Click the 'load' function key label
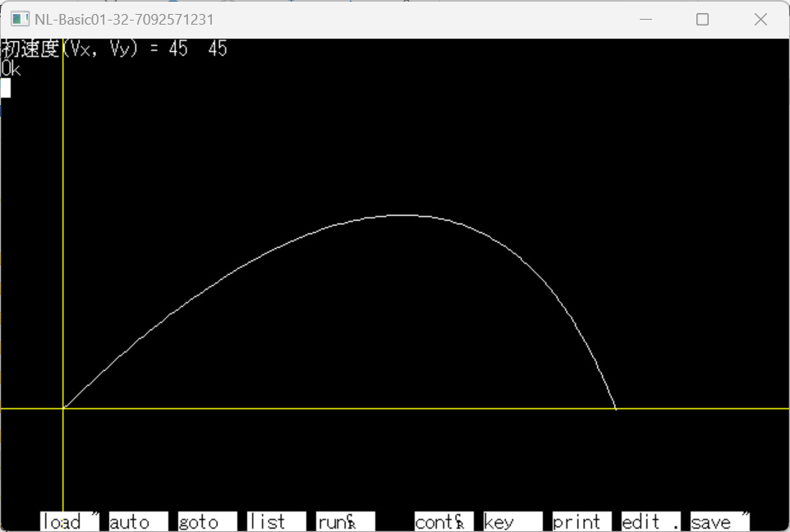790x532 pixels. click(70, 521)
